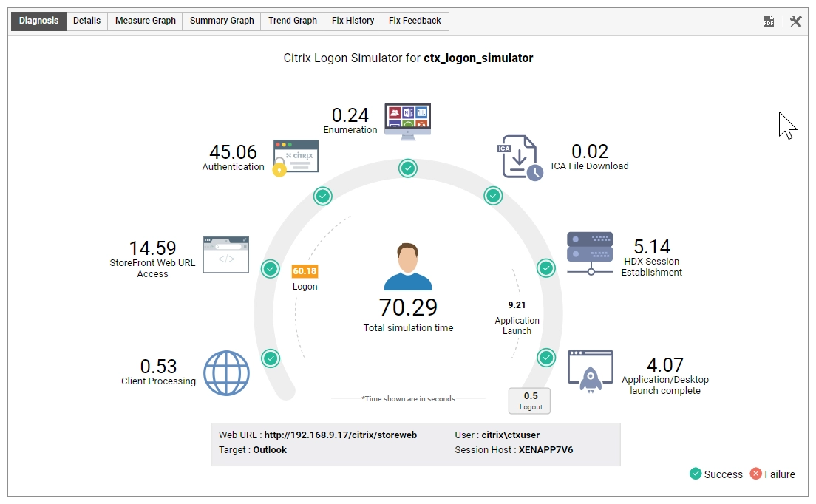
Task: Click the 'Total simulation time' label
Action: (x=408, y=327)
